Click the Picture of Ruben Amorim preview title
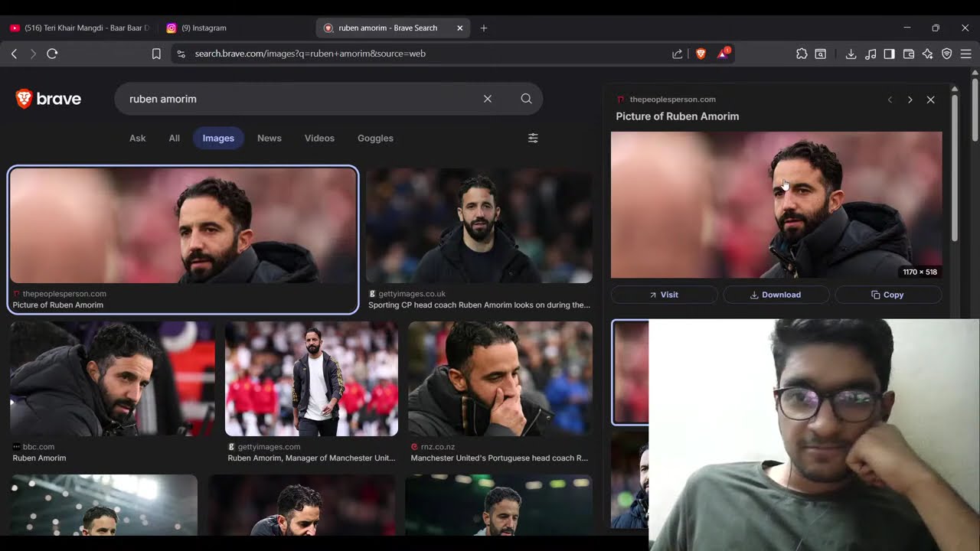 click(x=678, y=116)
